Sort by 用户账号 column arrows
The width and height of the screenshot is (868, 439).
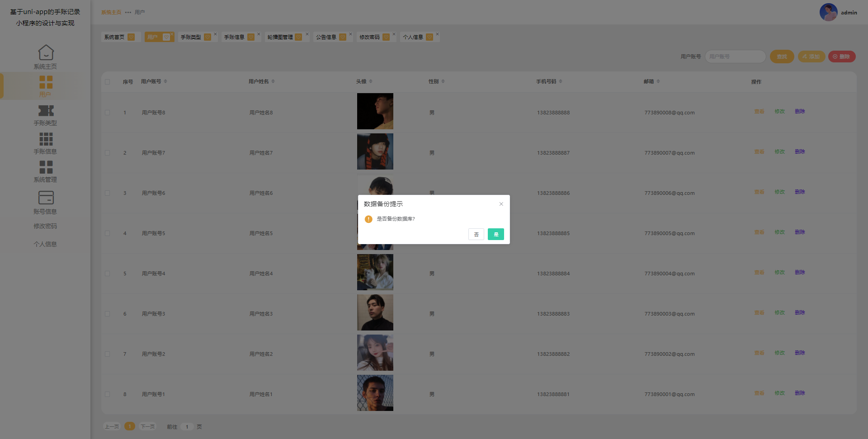165,81
